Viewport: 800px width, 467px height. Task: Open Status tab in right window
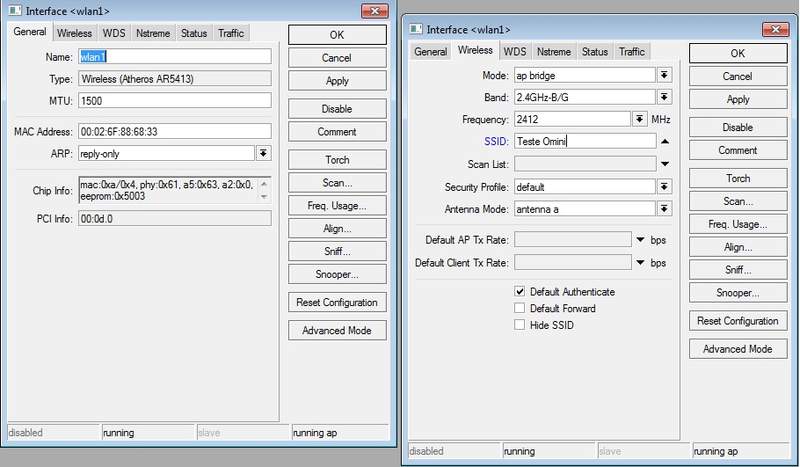pyautogui.click(x=595, y=52)
